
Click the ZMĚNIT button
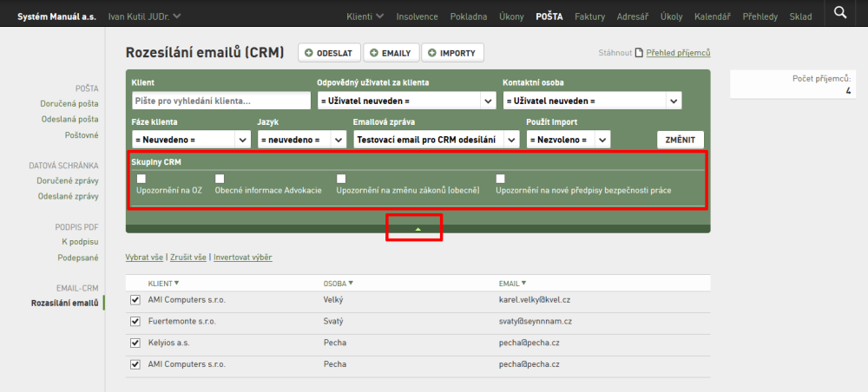pos(681,140)
